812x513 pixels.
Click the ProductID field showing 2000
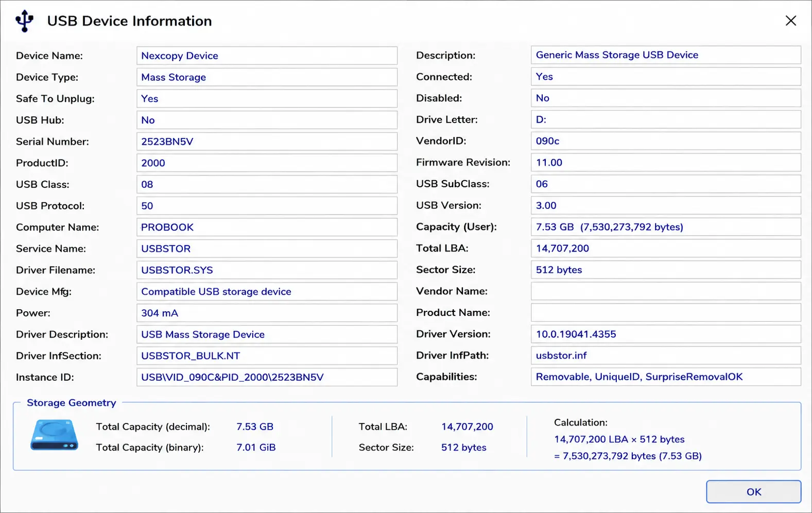[267, 163]
